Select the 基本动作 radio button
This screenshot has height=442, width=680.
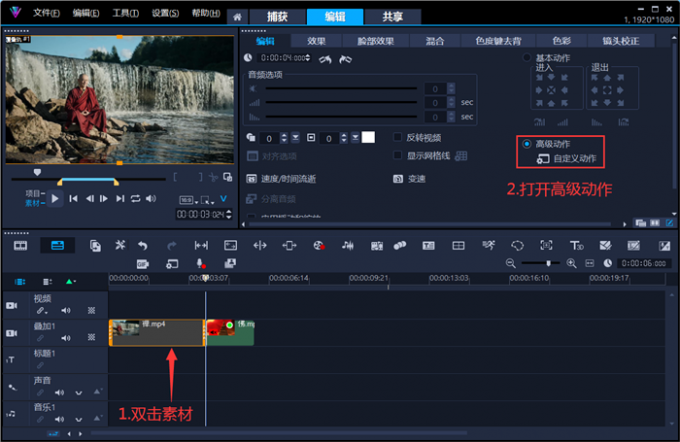[526, 57]
